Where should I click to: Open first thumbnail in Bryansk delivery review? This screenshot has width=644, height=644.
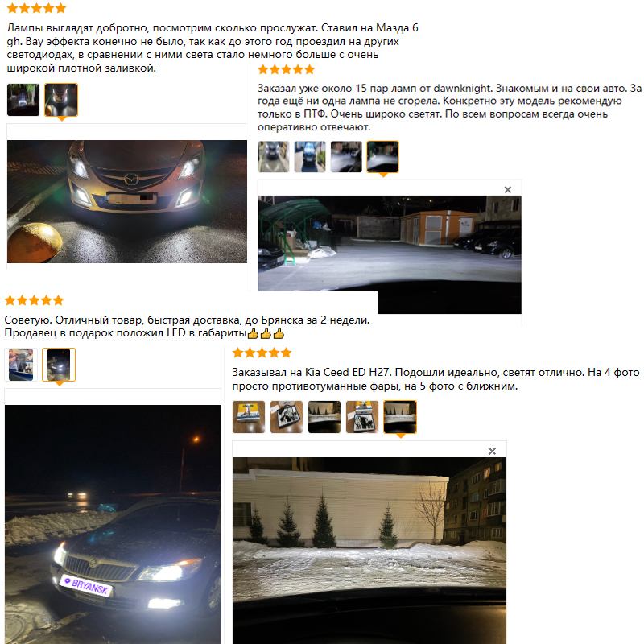click(21, 365)
